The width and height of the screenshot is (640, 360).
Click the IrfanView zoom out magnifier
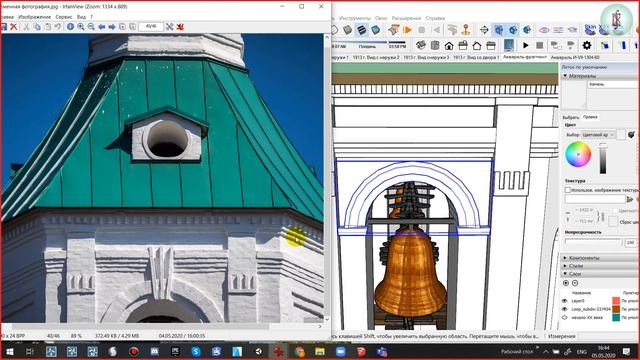tap(91, 27)
